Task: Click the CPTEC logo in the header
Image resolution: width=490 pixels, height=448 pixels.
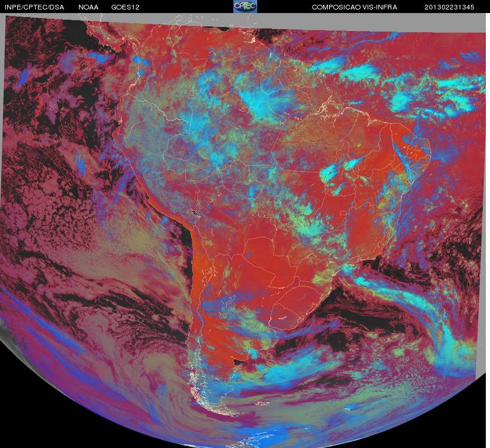Action: (245, 7)
